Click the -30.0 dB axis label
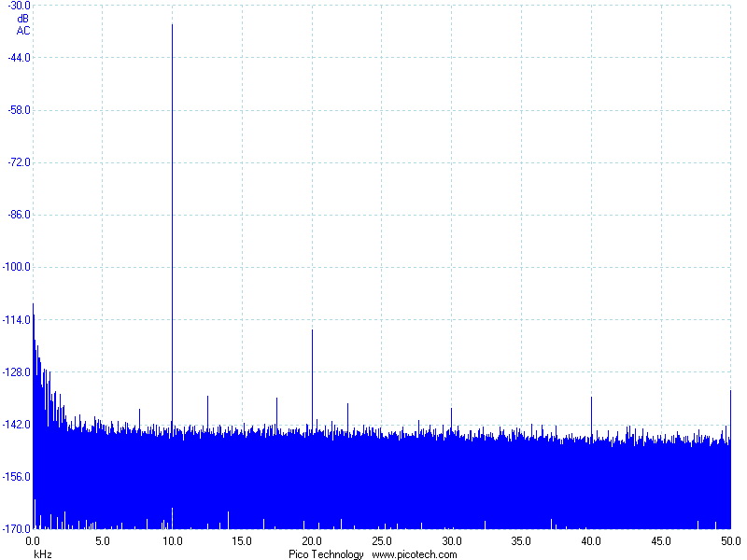The height and width of the screenshot is (560, 747). click(19, 6)
